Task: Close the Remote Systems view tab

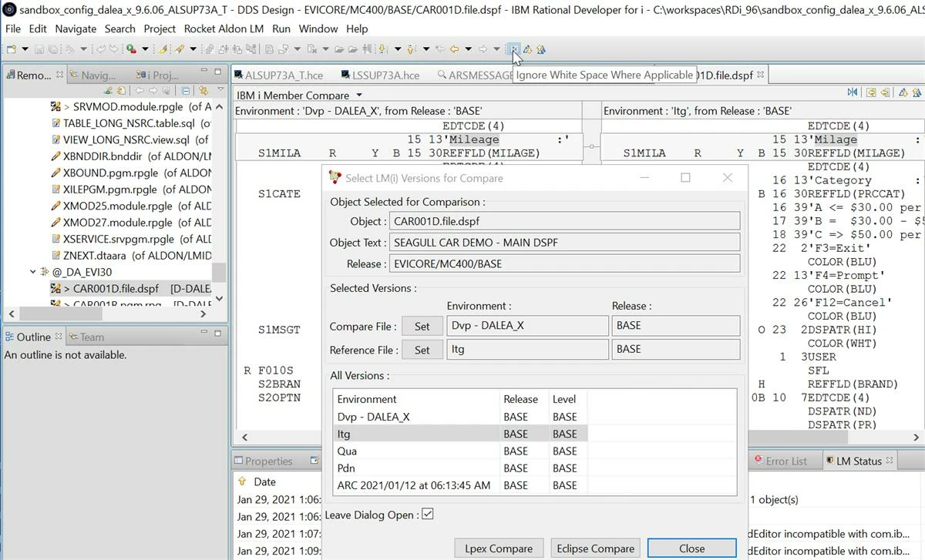Action: pyautogui.click(x=59, y=75)
